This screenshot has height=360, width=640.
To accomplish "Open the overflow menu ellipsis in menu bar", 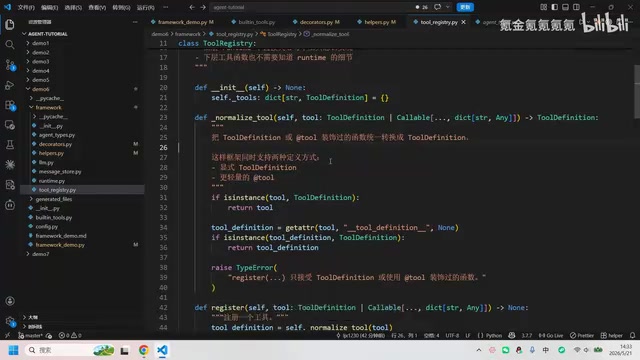I will (165, 7).
